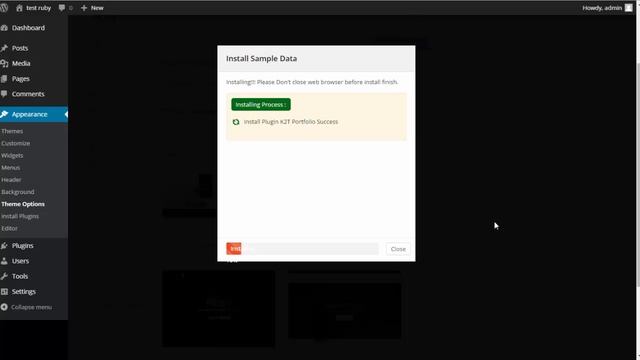Click the Comments icon in sidebar

[x=4, y=94]
